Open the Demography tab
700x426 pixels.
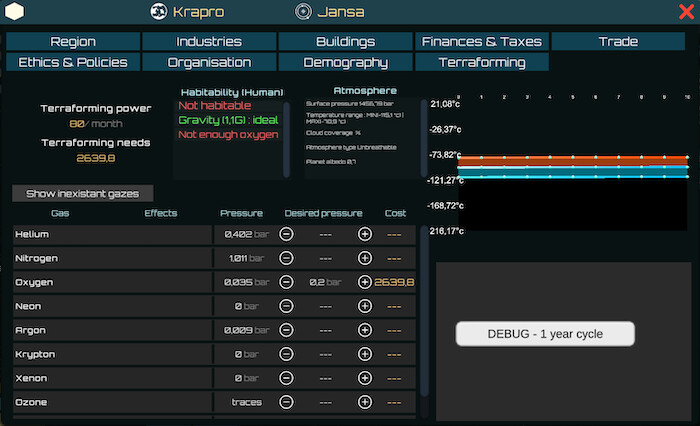pyautogui.click(x=345, y=62)
